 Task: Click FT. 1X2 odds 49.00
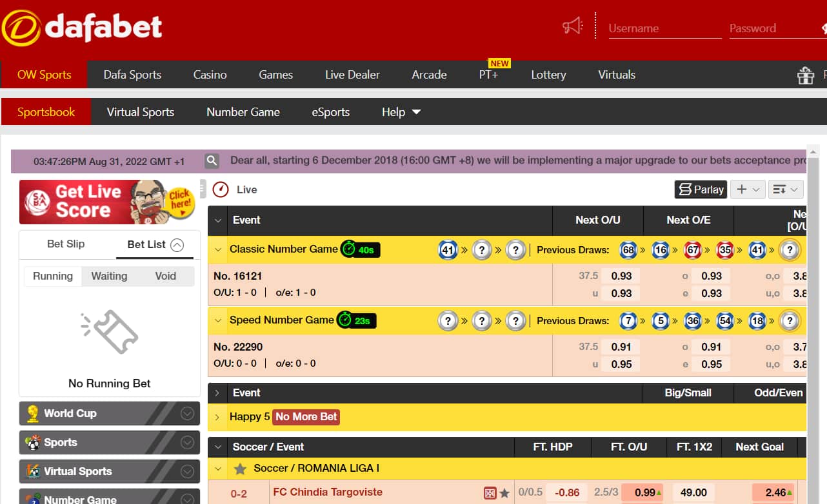click(693, 492)
